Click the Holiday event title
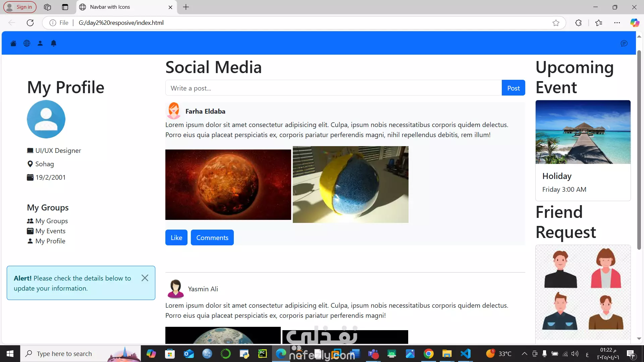 (557, 176)
